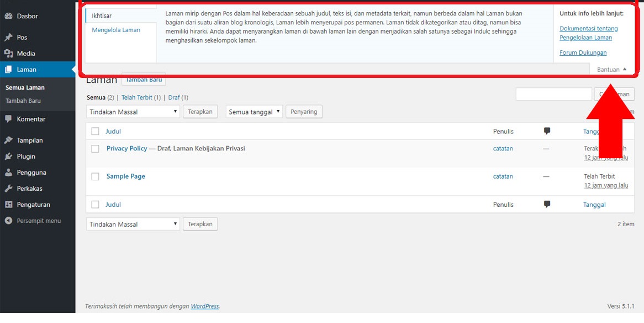The height and width of the screenshot is (323, 644).
Task: Click the Terapkan button
Action: pyautogui.click(x=200, y=111)
